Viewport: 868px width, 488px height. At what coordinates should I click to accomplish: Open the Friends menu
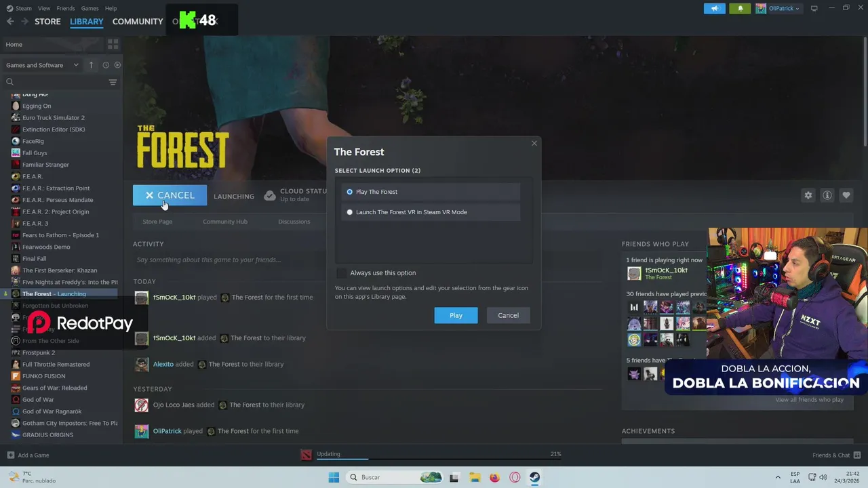pos(66,8)
